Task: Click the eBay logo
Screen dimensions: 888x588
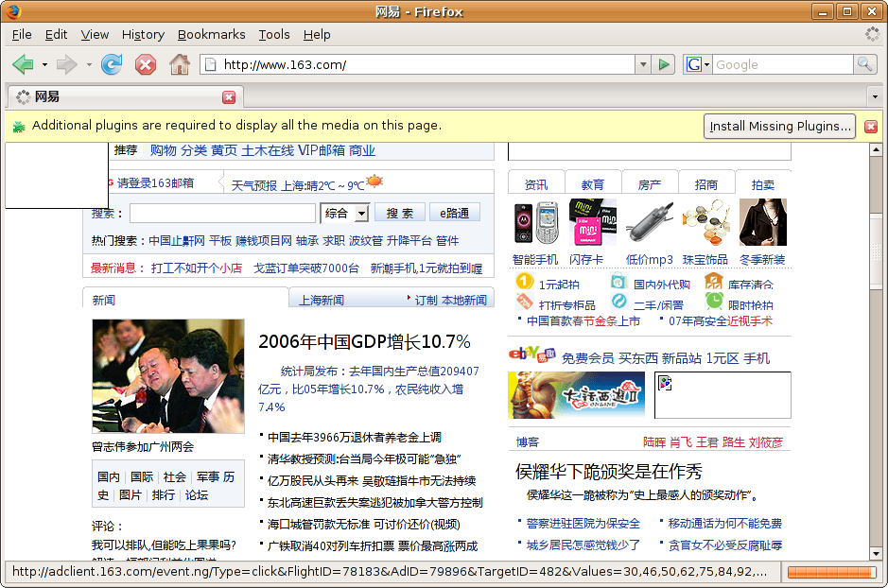Action: [531, 355]
